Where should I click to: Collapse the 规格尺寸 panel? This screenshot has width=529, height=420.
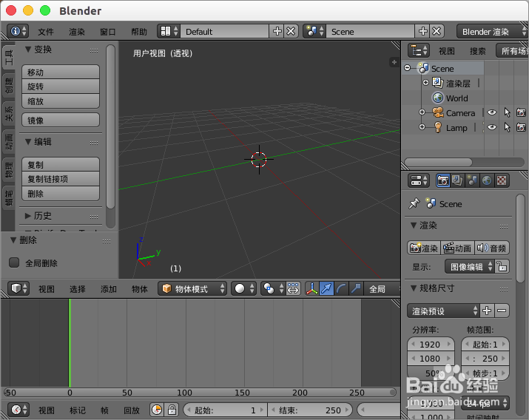click(x=414, y=288)
